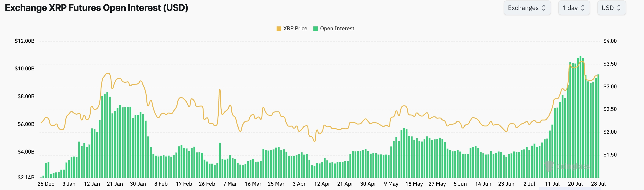Toggle the Open Interest legend label
This screenshot has height=190, width=644.
pos(337,29)
